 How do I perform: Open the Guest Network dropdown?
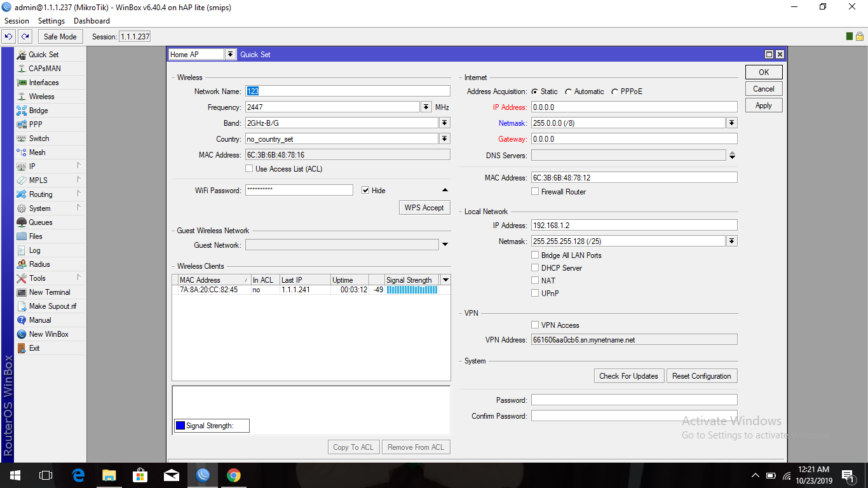tap(445, 244)
